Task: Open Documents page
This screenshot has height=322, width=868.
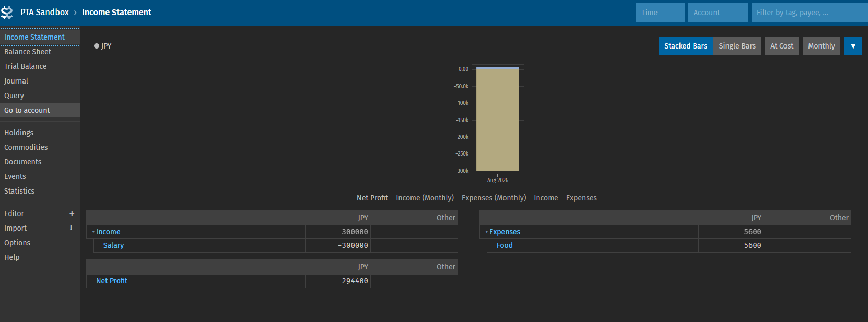Action: 40,162
